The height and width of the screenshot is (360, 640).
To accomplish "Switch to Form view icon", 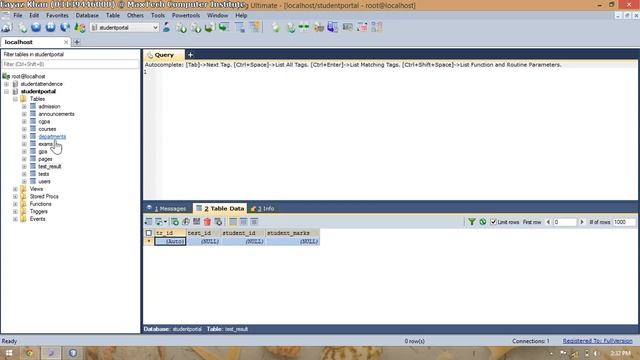I will click(x=244, y=222).
